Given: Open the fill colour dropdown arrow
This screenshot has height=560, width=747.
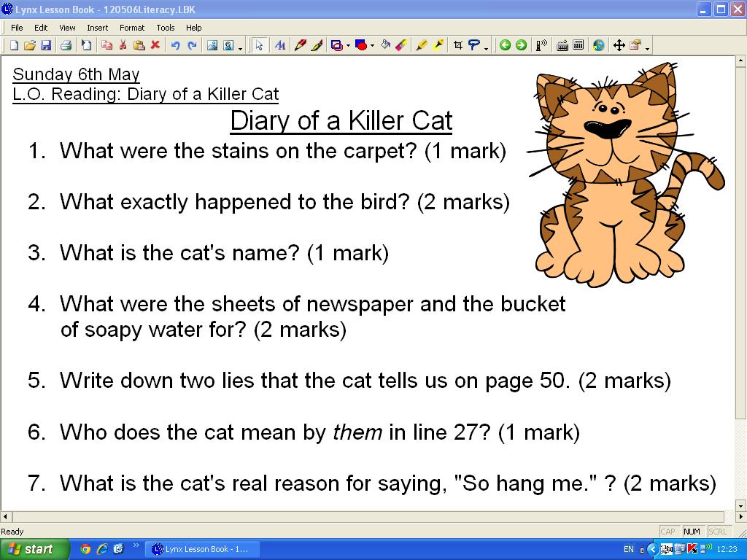Looking at the screenshot, I should (x=372, y=46).
